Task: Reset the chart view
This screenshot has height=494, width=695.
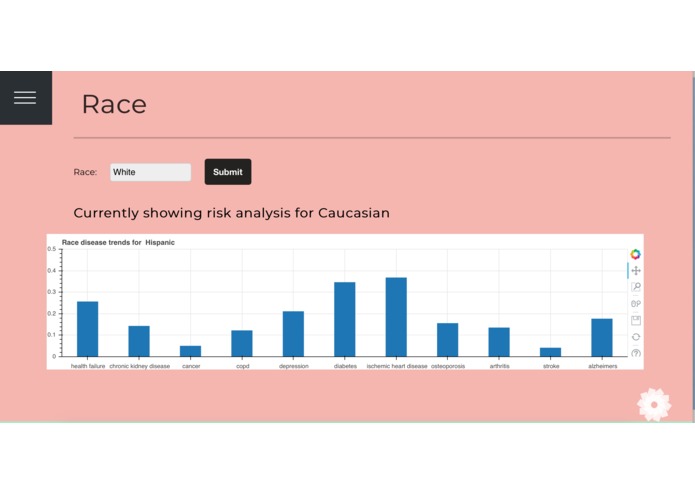Action: click(636, 337)
